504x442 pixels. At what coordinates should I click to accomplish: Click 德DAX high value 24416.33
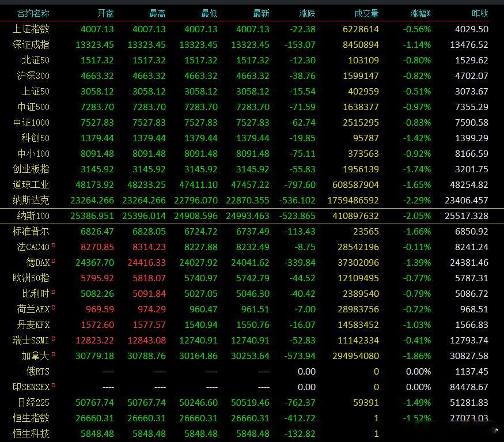click(146, 263)
